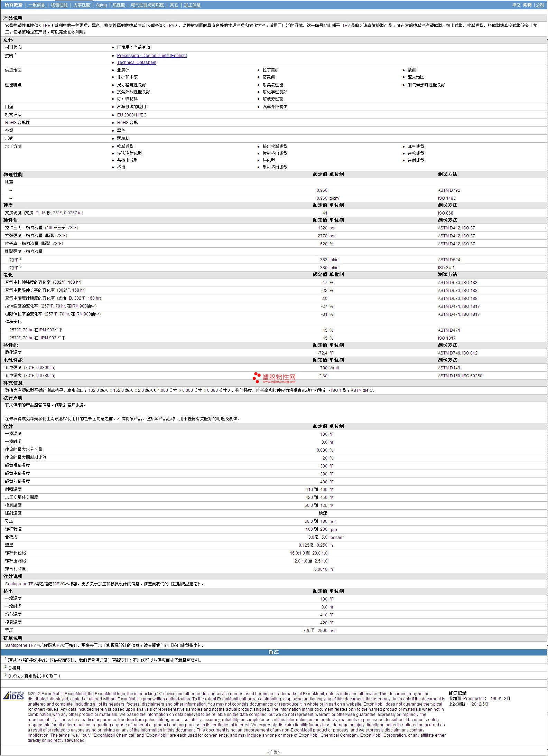Click the 介电常数 row label
The image size is (548, 756).
pyautogui.click(x=30, y=376)
